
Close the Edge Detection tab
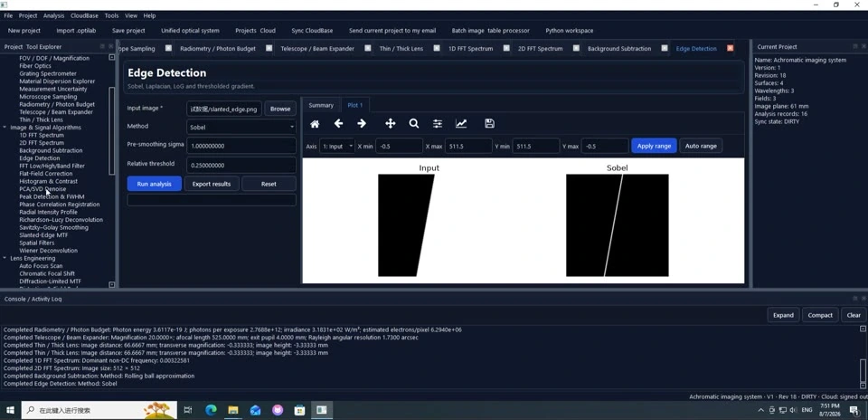click(x=731, y=48)
